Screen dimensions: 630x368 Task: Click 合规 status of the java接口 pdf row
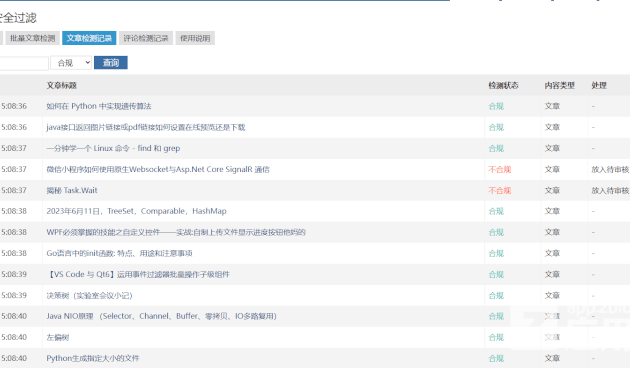point(496,127)
